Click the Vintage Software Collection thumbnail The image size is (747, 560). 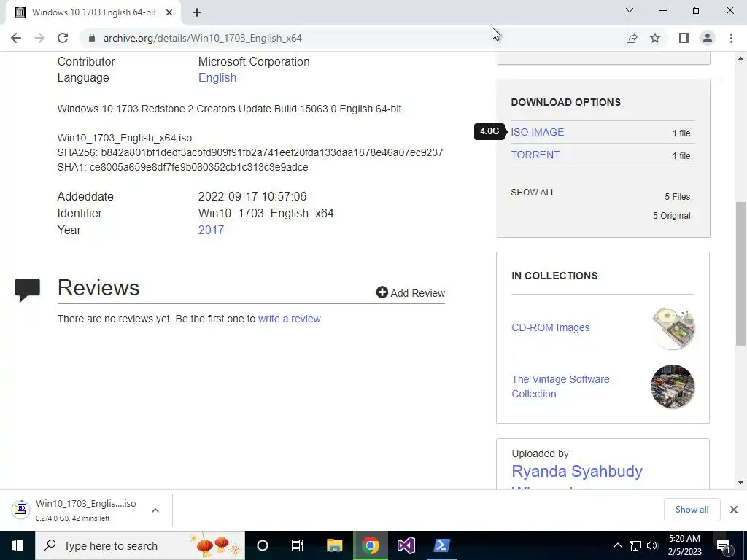pos(673,386)
